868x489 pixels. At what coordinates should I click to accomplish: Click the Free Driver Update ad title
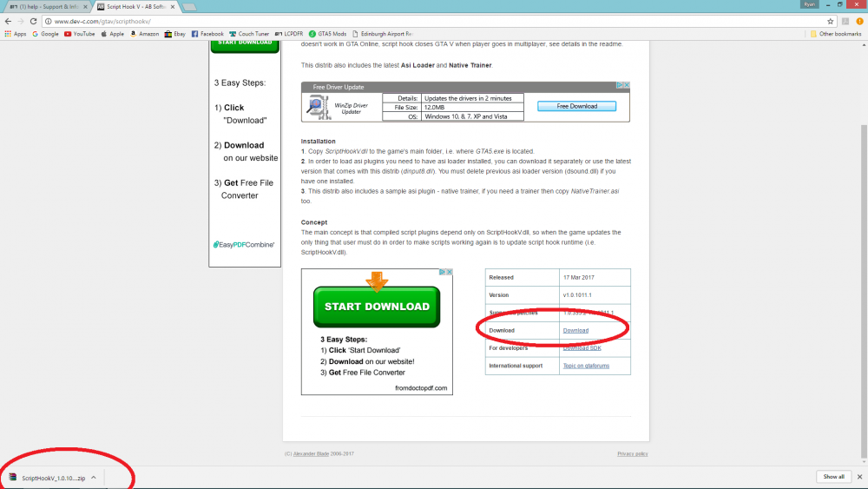339,87
